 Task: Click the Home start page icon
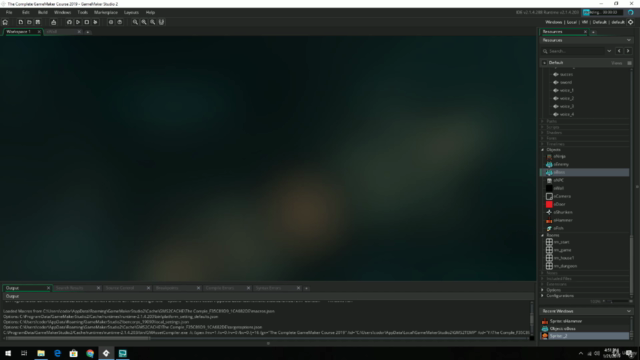[x=5, y=22]
